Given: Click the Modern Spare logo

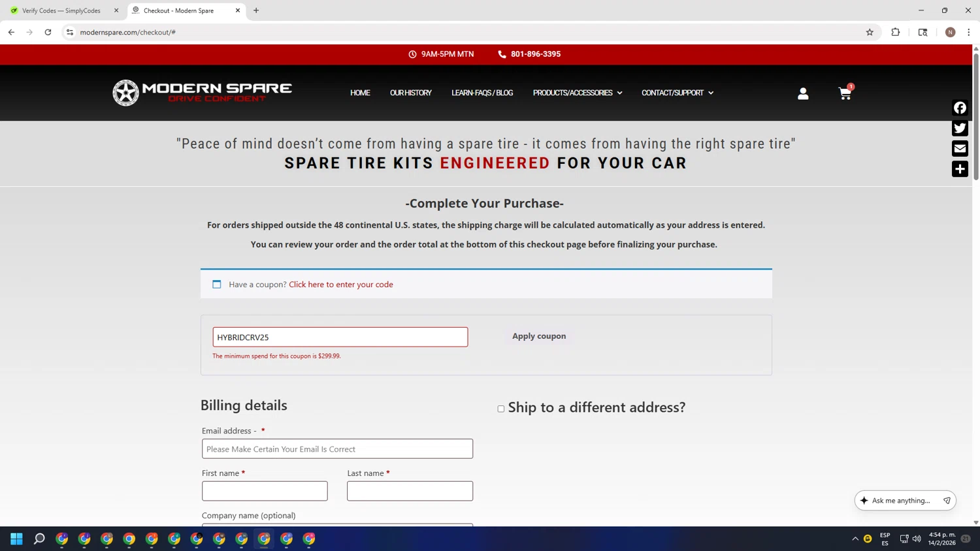Looking at the screenshot, I should [x=202, y=93].
